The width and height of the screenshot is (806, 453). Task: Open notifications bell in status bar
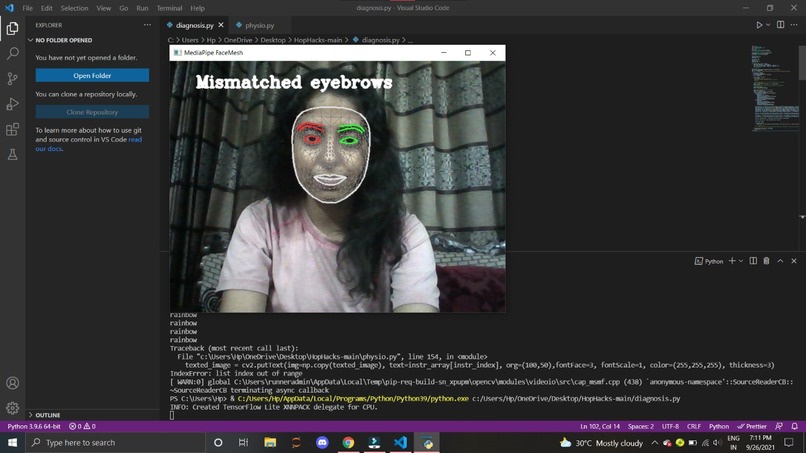pyautogui.click(x=795, y=426)
